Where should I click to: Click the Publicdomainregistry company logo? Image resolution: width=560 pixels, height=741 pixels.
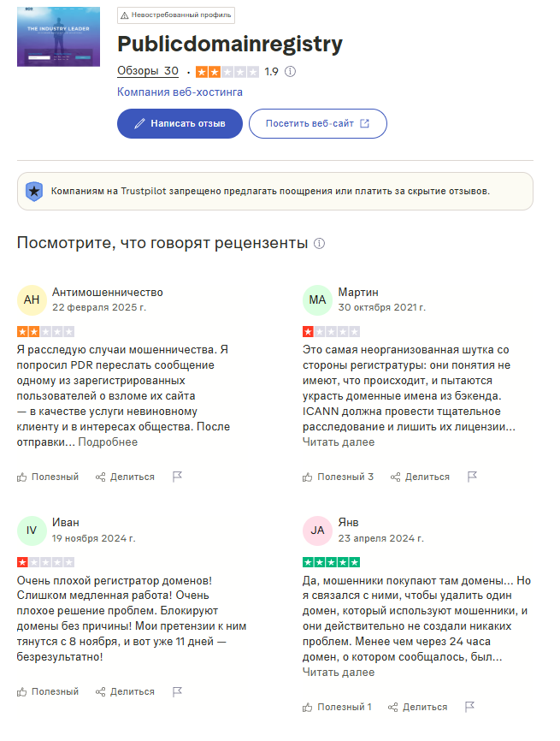click(57, 39)
